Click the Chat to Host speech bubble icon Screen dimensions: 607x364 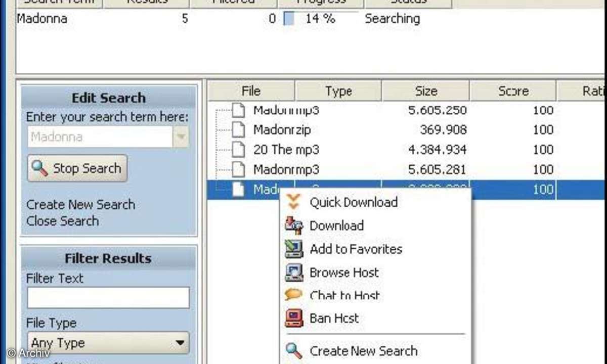293,295
